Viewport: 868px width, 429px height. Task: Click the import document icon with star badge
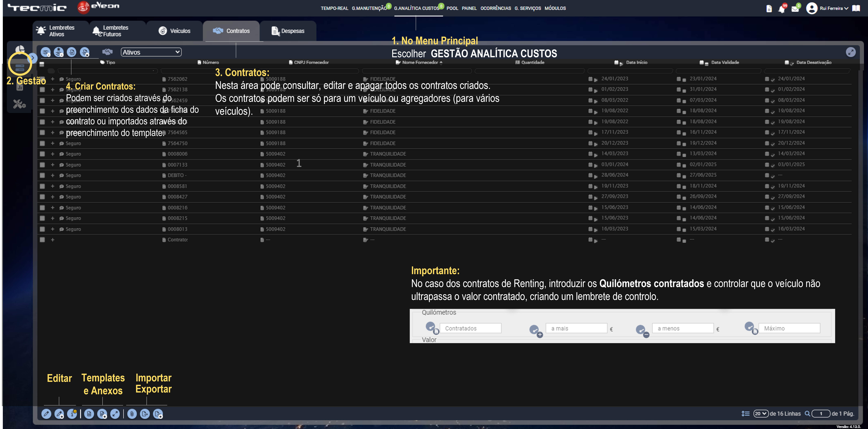[85, 52]
